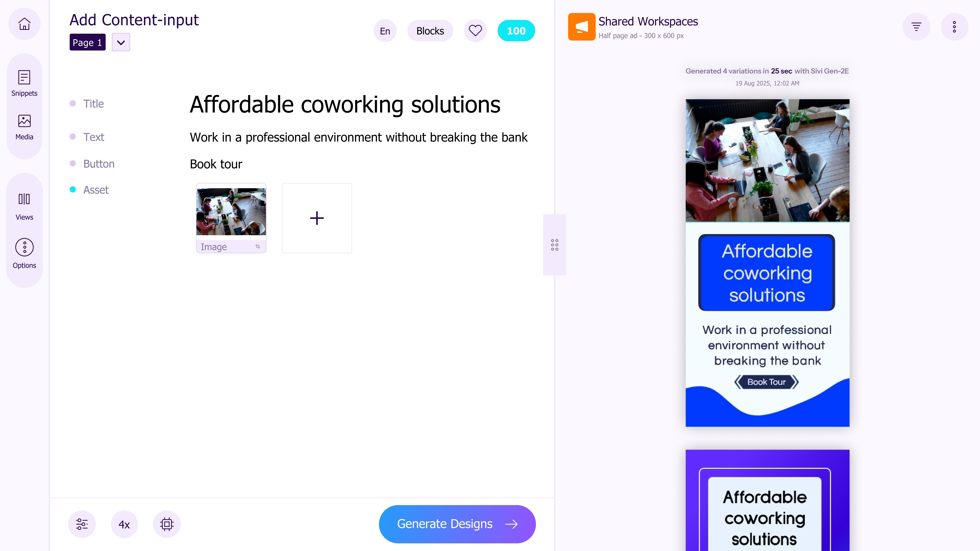The image size is (980, 551).
Task: Add a new image with the plus tile
Action: coord(317,218)
